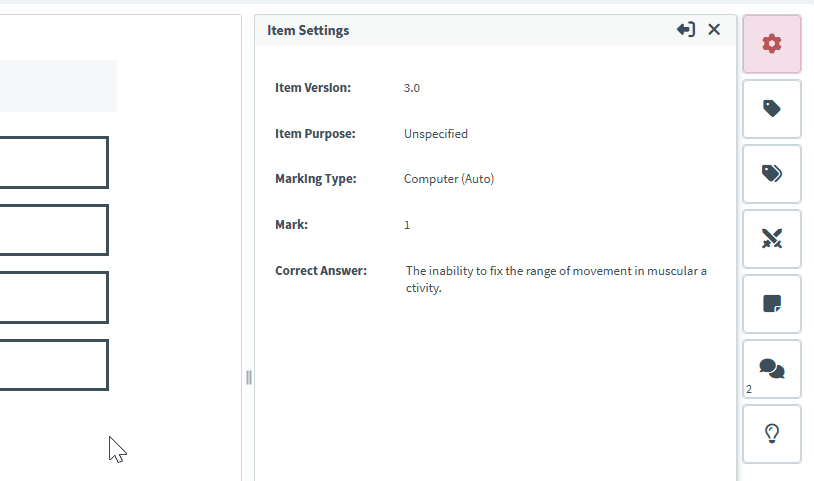The height and width of the screenshot is (481, 814).
Task: Click the lightbulb hint icon
Action: tap(771, 433)
